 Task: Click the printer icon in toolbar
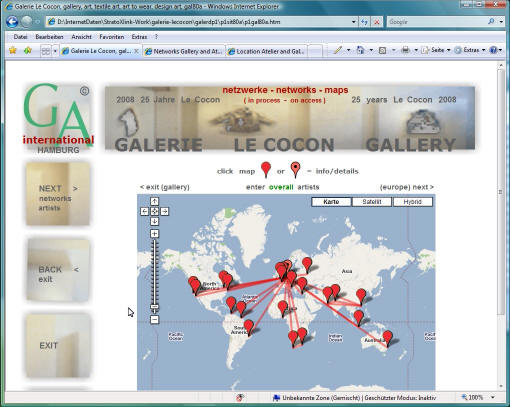click(x=405, y=50)
